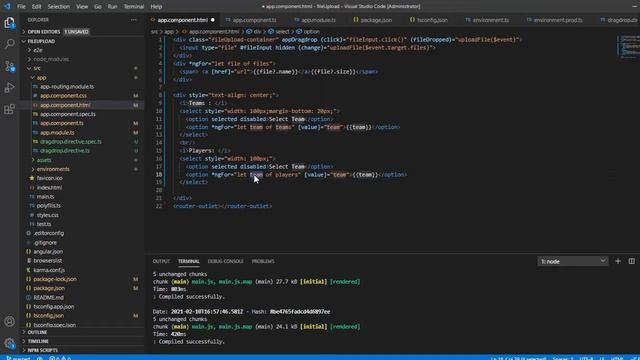Expand the environments folder
The height and width of the screenshot is (360, 640).
coord(53,169)
